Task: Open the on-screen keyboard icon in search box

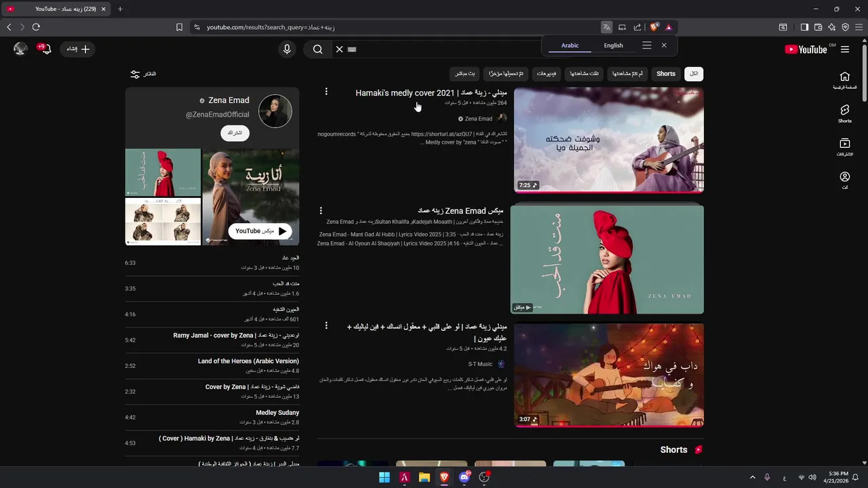Action: pos(352,49)
